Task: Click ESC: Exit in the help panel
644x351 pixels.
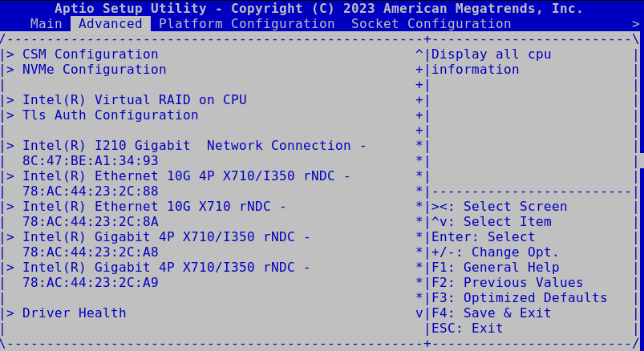Action: click(x=467, y=329)
